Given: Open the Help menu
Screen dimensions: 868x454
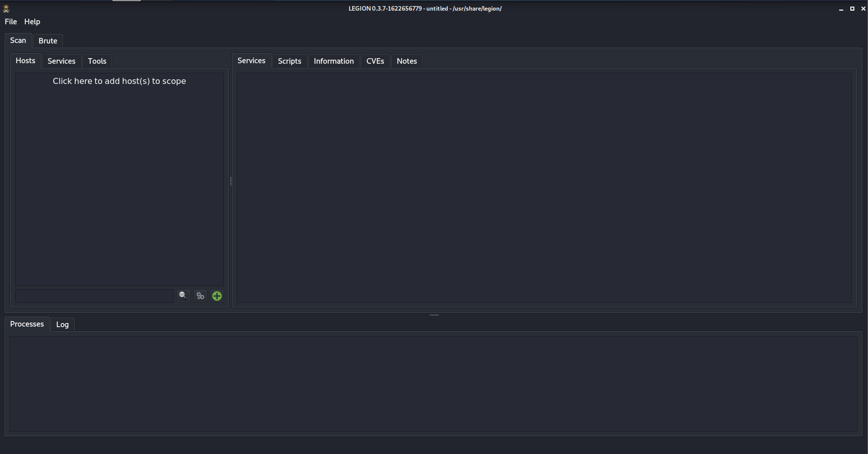Looking at the screenshot, I should tap(32, 22).
